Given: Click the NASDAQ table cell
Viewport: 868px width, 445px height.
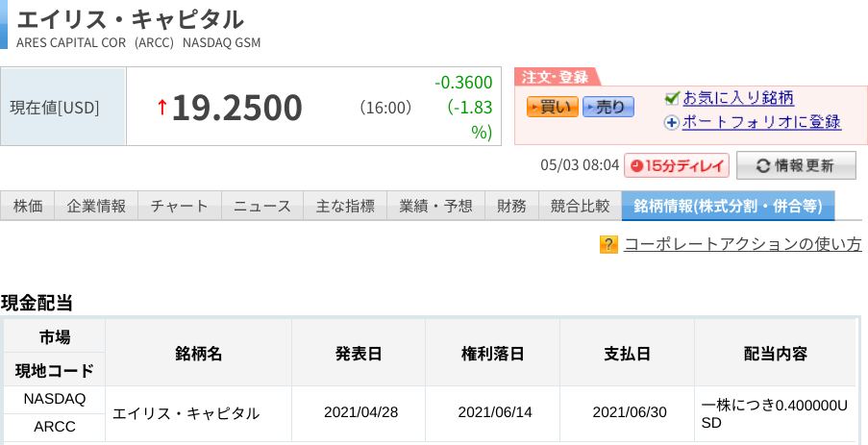Looking at the screenshot, I should [x=55, y=399].
